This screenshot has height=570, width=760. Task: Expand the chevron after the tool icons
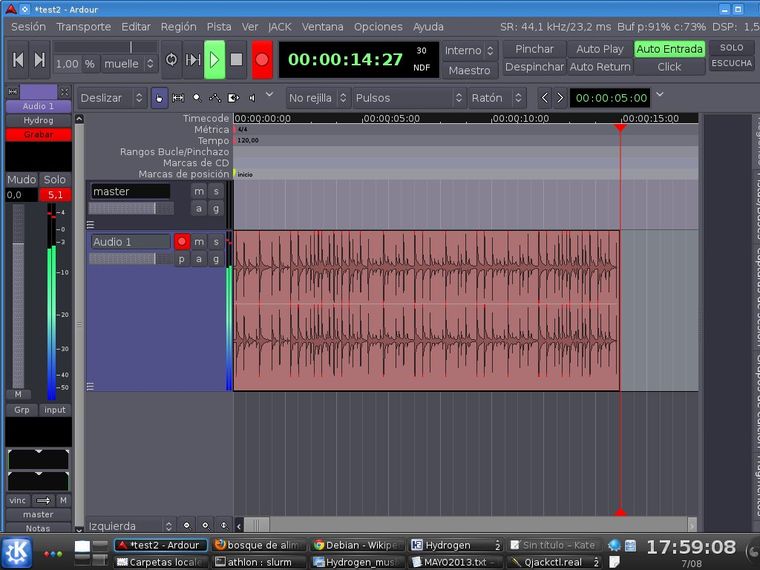pyautogui.click(x=269, y=95)
